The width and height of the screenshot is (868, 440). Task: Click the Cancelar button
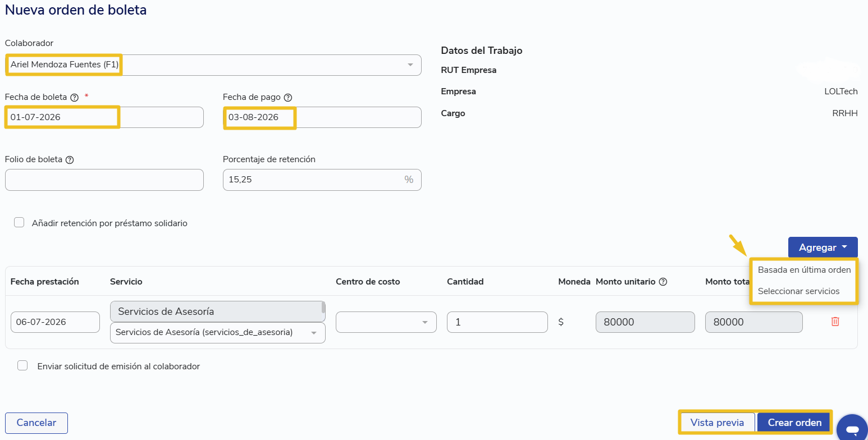pos(36,423)
